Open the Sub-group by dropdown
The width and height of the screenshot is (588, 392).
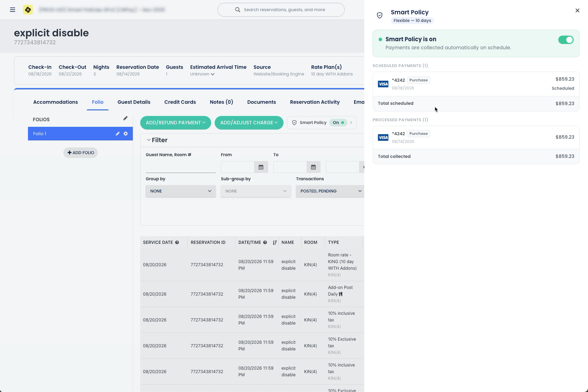click(x=256, y=191)
